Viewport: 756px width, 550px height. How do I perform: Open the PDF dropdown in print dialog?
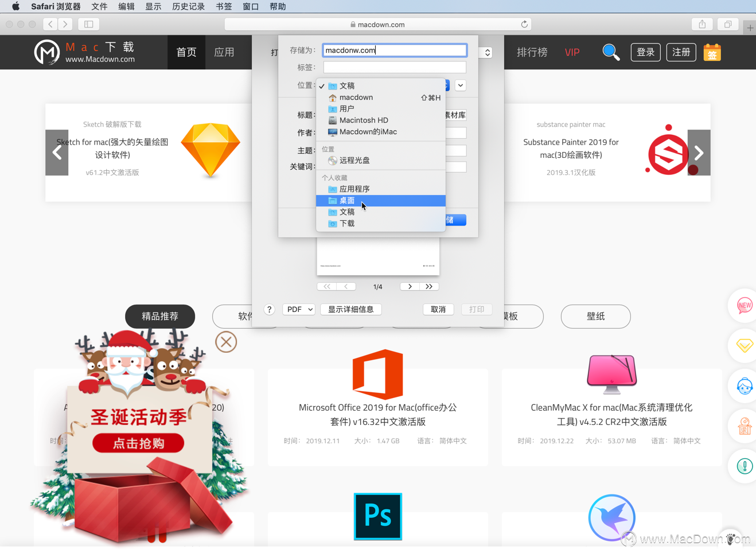[x=298, y=309]
